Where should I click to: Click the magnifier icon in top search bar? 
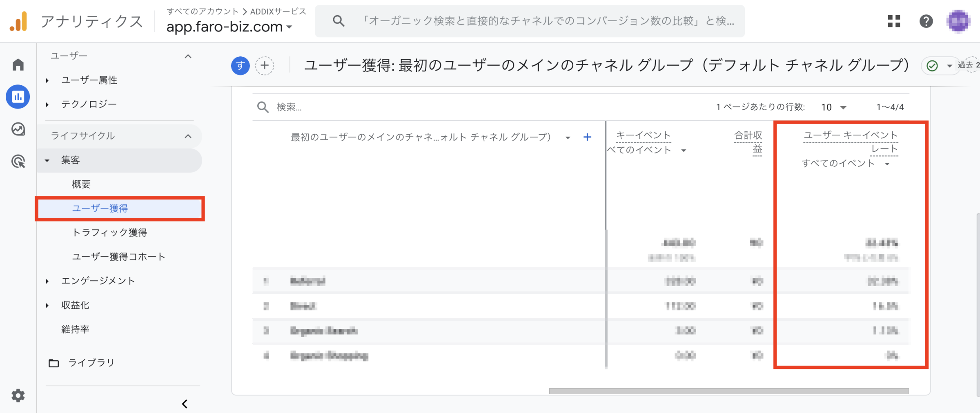339,21
